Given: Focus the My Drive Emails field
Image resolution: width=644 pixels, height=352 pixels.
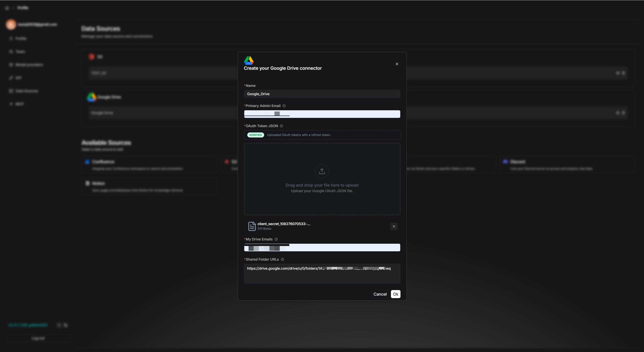Looking at the screenshot, I should 322,248.
